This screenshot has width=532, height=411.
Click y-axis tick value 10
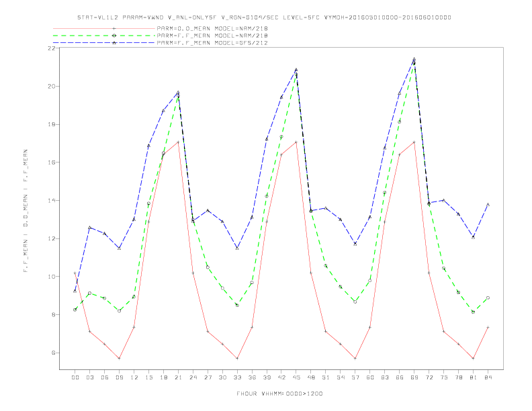point(52,277)
